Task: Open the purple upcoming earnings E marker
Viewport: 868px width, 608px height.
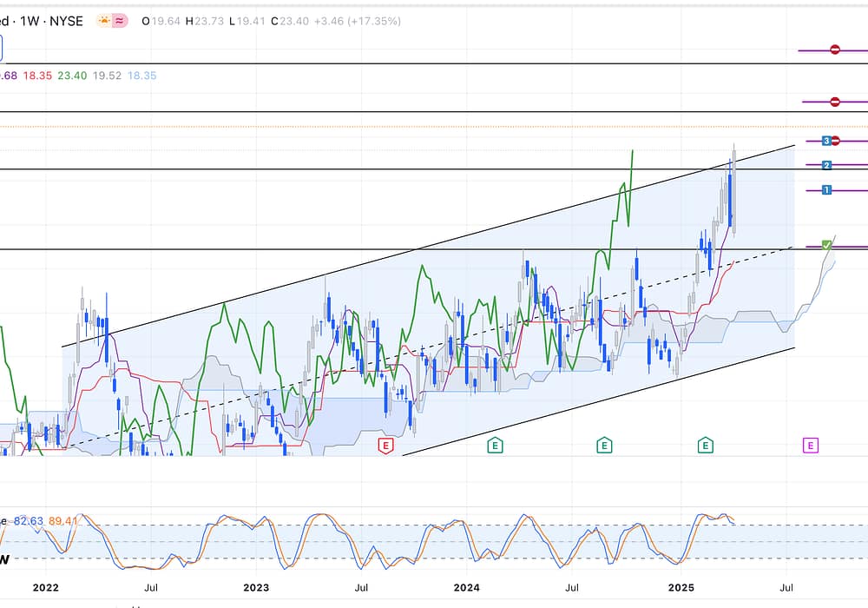Action: [x=809, y=446]
